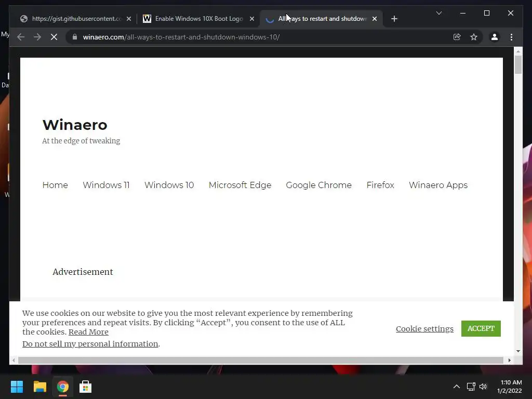Open the tab search dropdown arrow
Viewport: 532px width, 399px height.
(438, 13)
